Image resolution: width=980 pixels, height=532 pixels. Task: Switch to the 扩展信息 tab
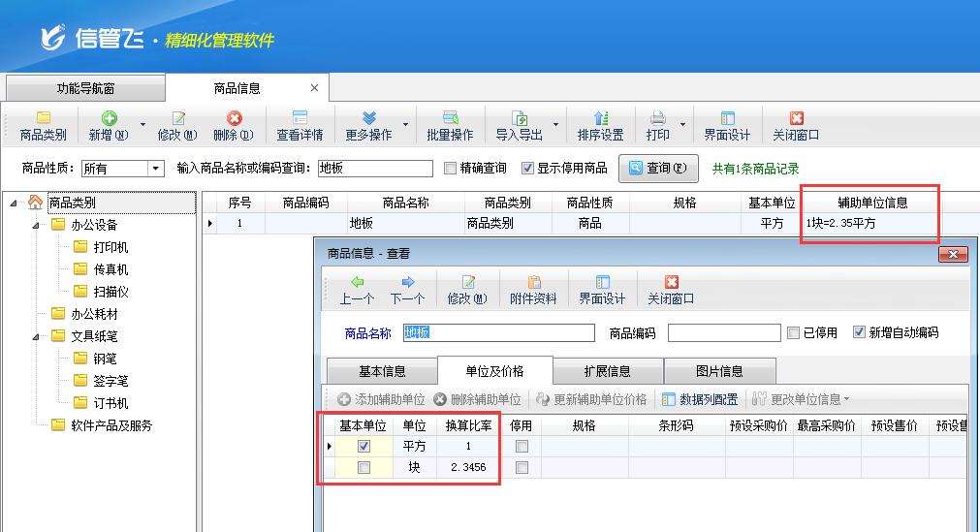[x=607, y=371]
